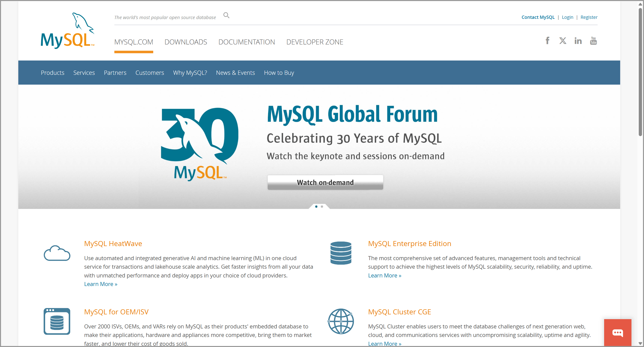The height and width of the screenshot is (347, 644).
Task: Open the YouTube channel icon
Action: [593, 41]
